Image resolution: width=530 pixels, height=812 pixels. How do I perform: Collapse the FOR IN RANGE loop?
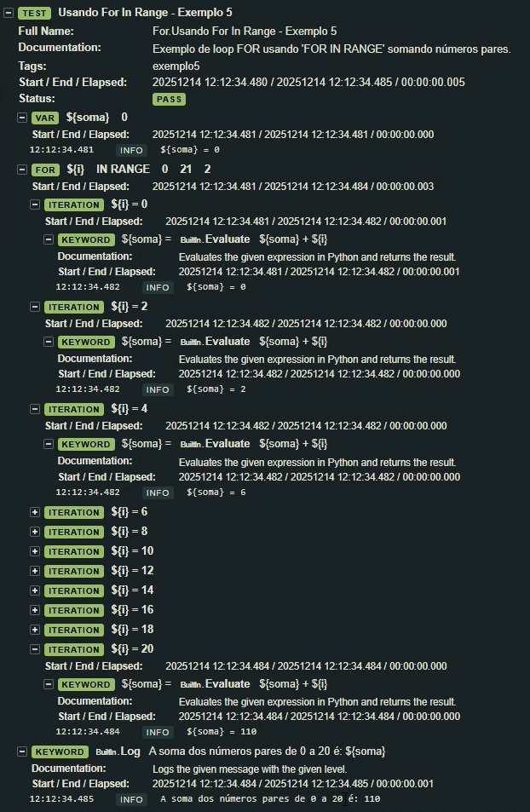[x=22, y=170]
